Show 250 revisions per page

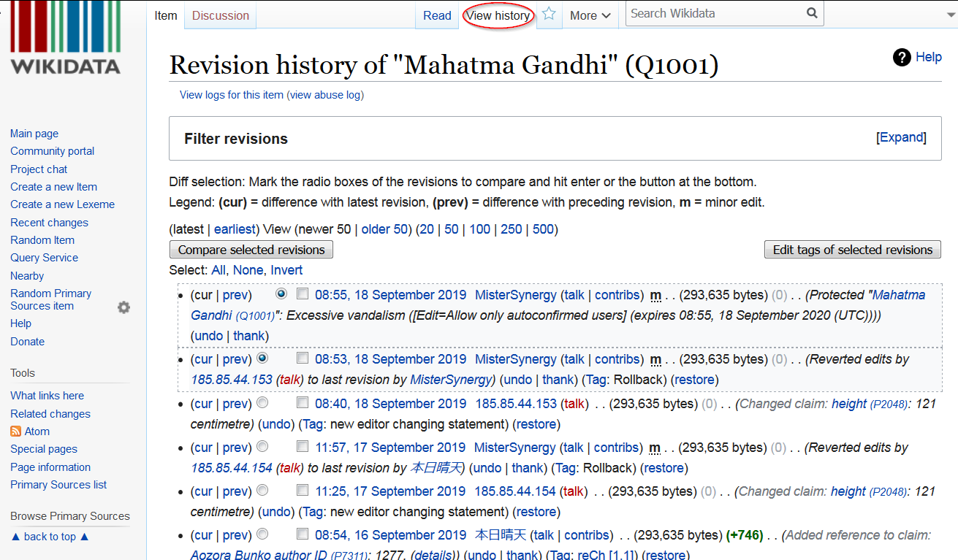(x=512, y=229)
